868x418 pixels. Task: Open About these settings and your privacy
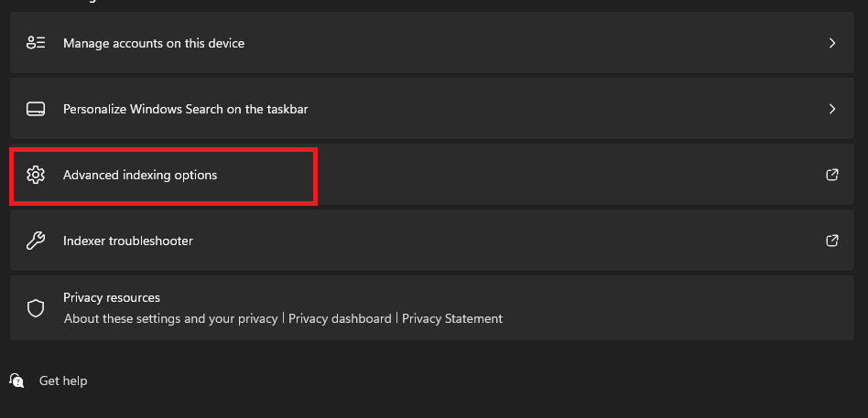(x=171, y=318)
